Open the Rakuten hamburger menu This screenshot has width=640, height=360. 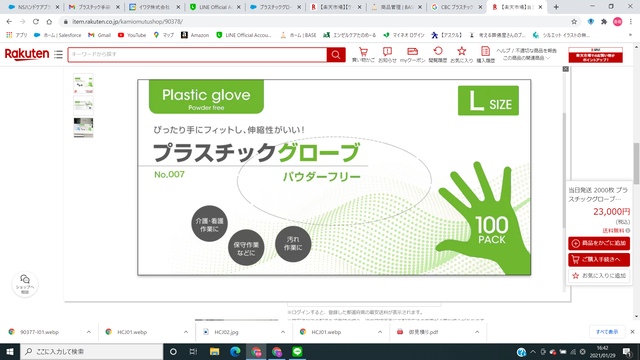58,54
